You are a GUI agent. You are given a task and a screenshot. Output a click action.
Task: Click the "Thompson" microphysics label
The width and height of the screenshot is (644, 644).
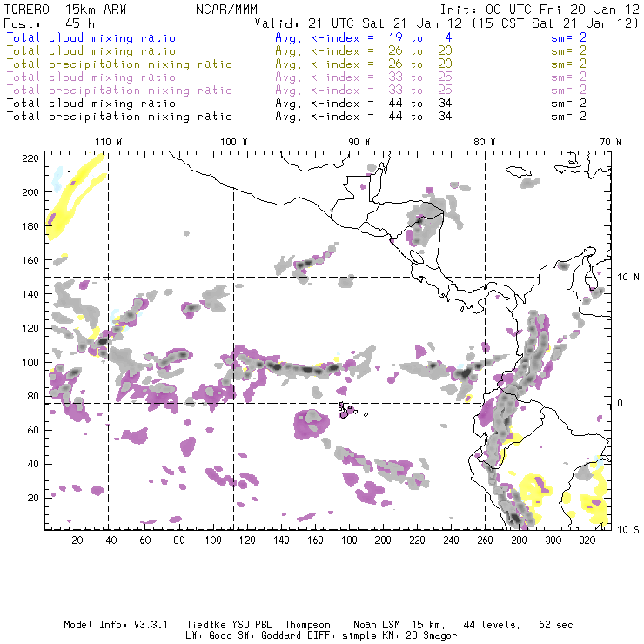point(307,625)
